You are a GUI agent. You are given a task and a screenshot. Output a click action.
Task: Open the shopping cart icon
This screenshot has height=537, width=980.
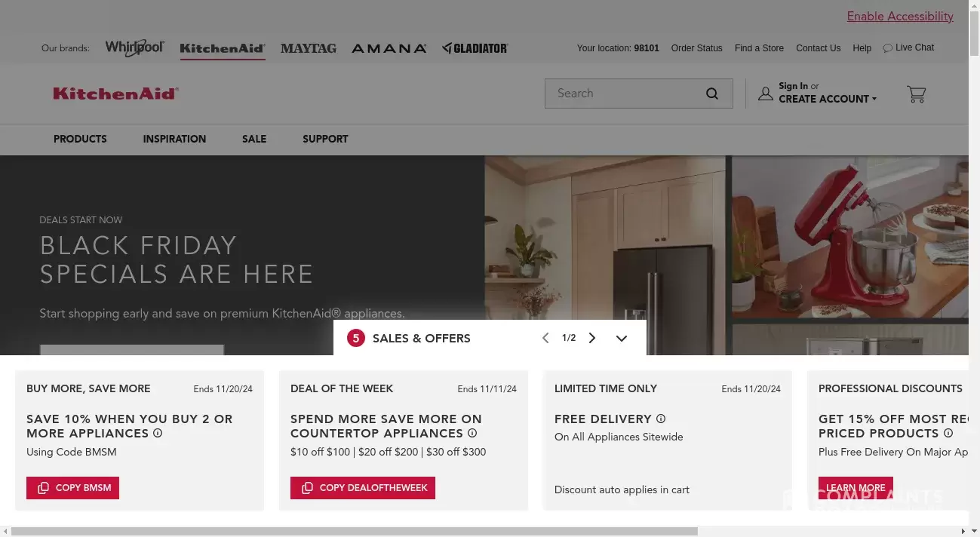(x=916, y=94)
